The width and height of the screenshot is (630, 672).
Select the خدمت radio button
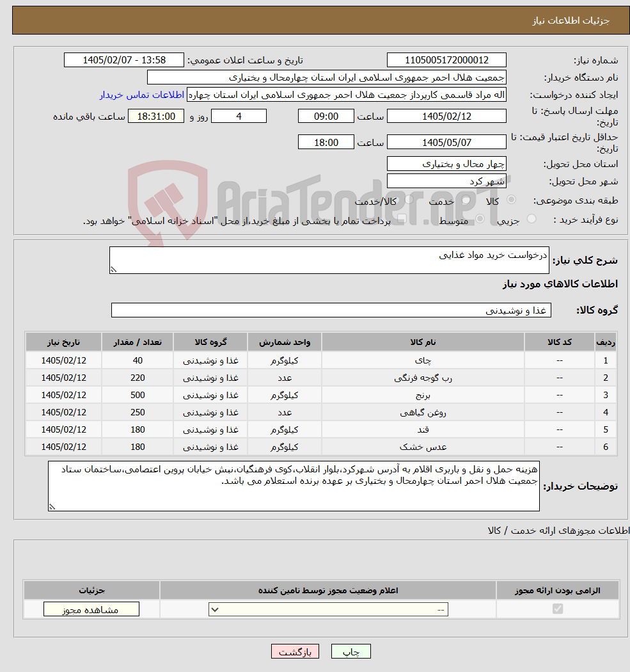[x=466, y=200]
